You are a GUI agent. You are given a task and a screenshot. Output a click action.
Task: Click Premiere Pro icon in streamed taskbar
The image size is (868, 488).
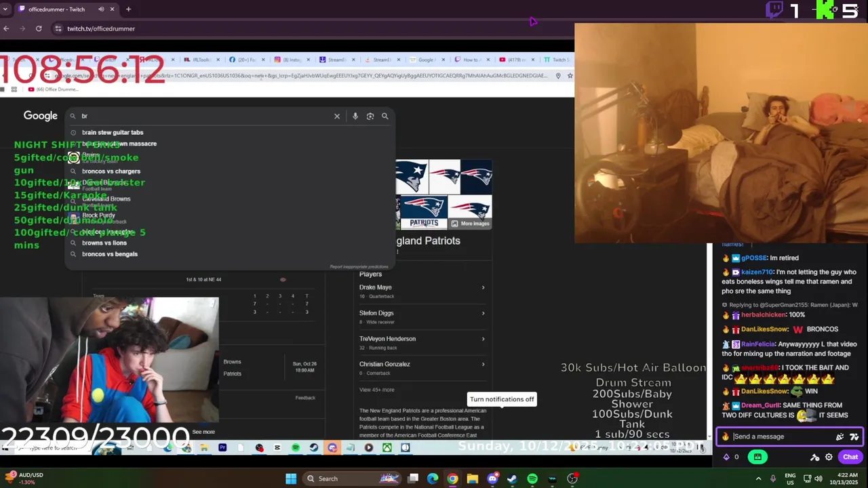point(222,447)
